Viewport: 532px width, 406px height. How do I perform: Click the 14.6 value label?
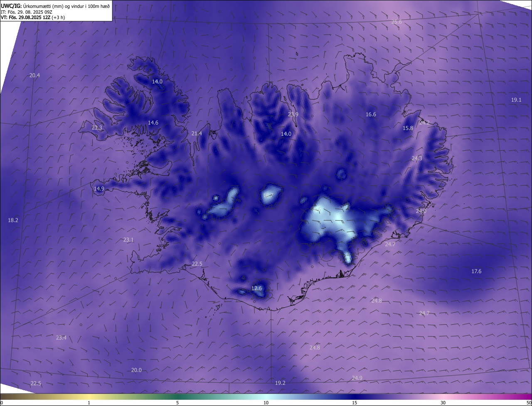(x=153, y=122)
